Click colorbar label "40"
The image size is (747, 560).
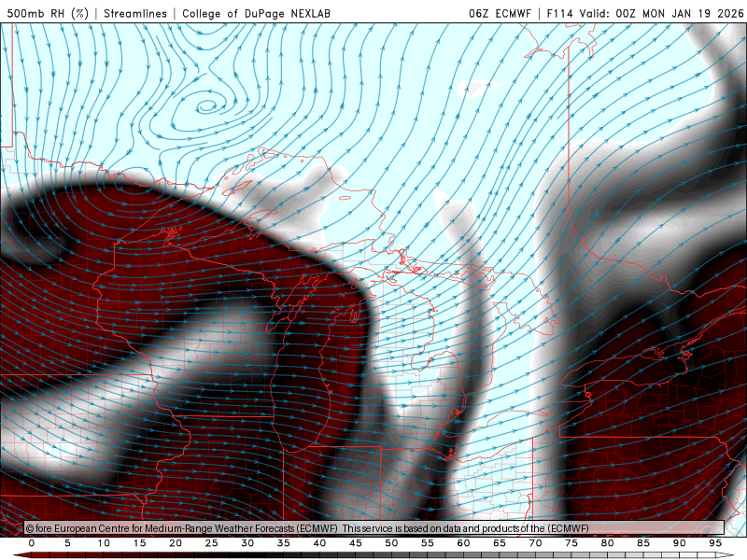tap(319, 543)
